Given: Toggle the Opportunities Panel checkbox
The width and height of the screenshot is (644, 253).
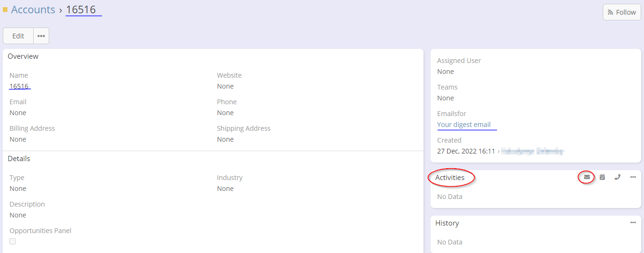Looking at the screenshot, I should click(x=13, y=242).
